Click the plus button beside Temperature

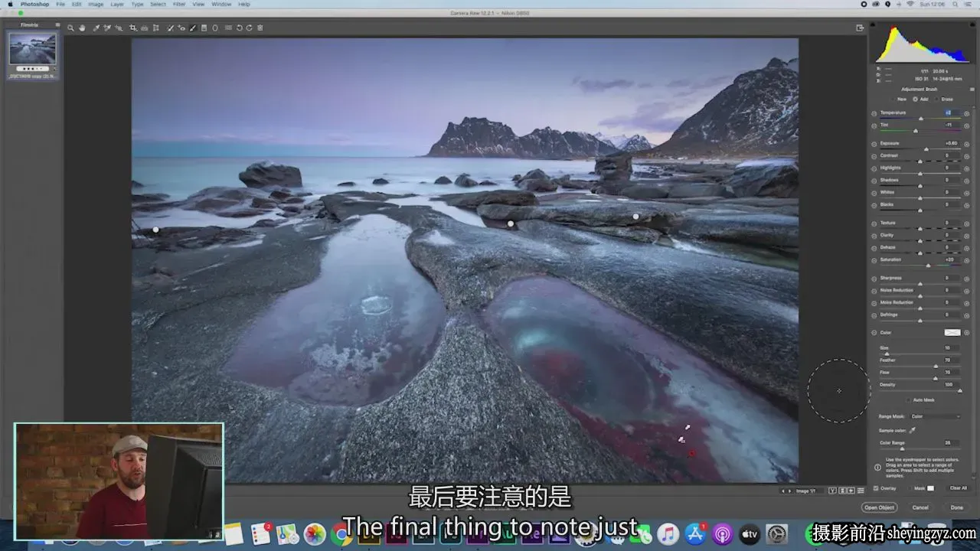(966, 113)
